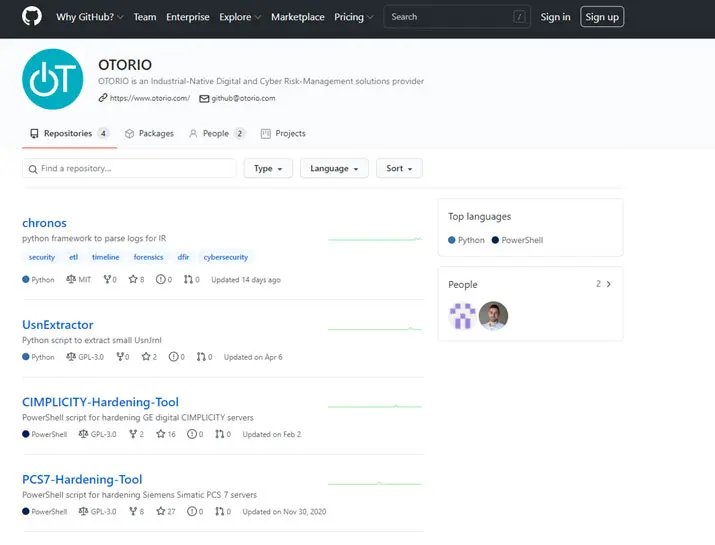The width and height of the screenshot is (715, 545).
Task: Click the Find a repository field
Action: tap(129, 168)
